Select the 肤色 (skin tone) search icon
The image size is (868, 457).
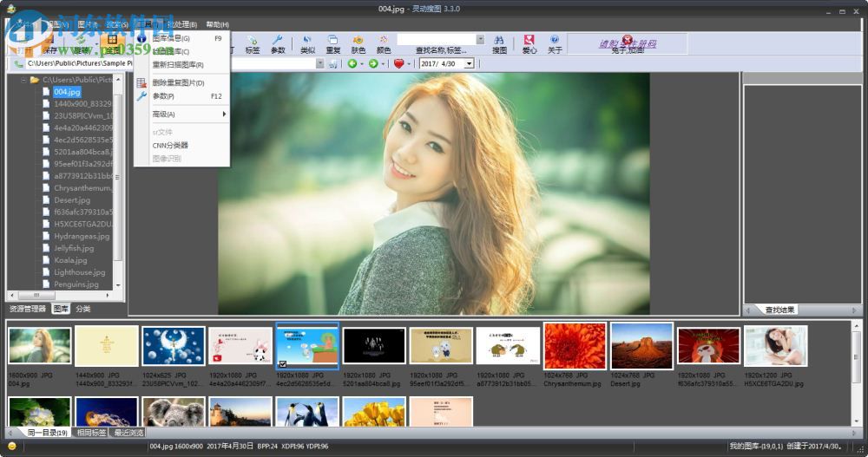358,43
